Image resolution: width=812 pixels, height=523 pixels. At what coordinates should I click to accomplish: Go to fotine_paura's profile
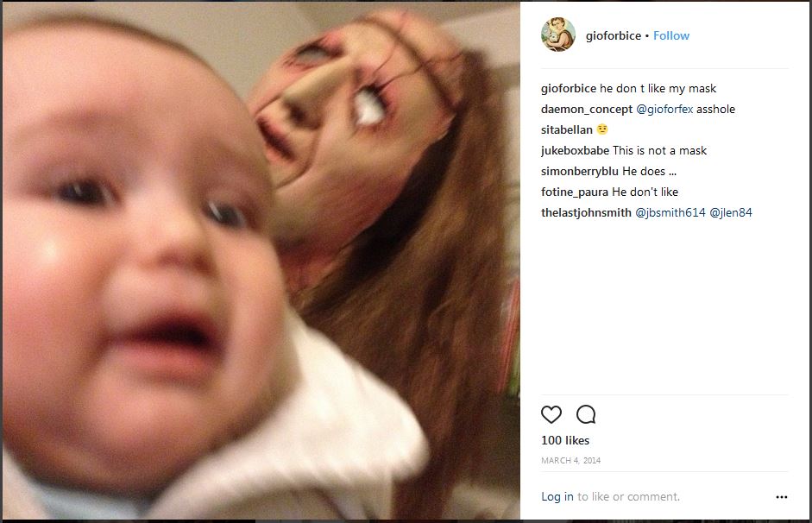(x=575, y=192)
